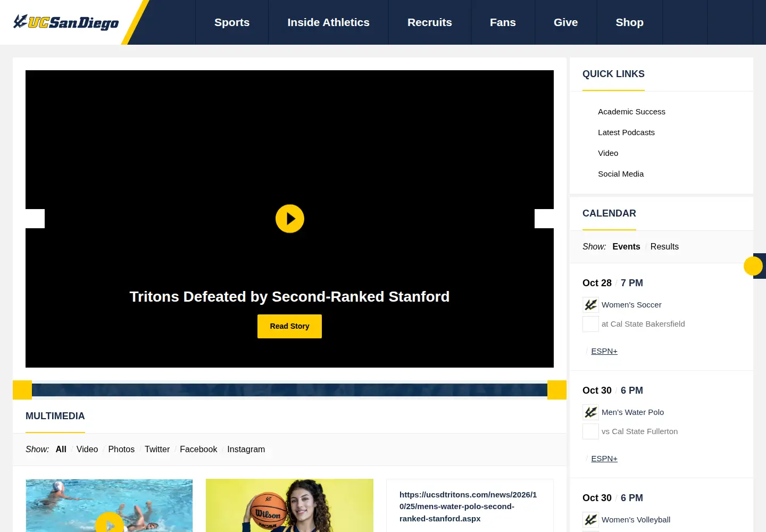The width and height of the screenshot is (766, 532).
Task: Click the Quick Links heading
Action: click(x=613, y=74)
